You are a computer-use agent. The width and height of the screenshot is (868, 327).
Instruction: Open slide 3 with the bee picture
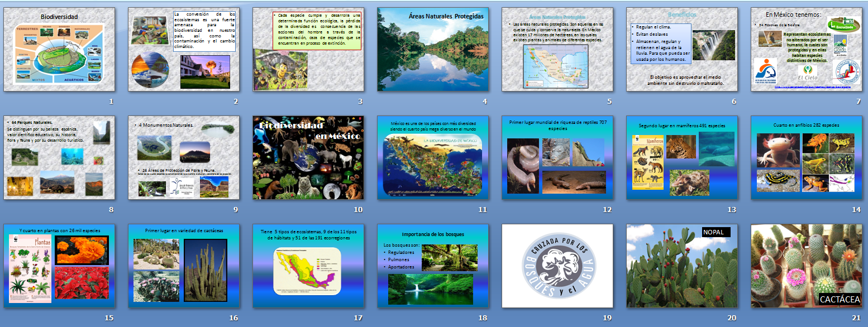[x=308, y=49]
